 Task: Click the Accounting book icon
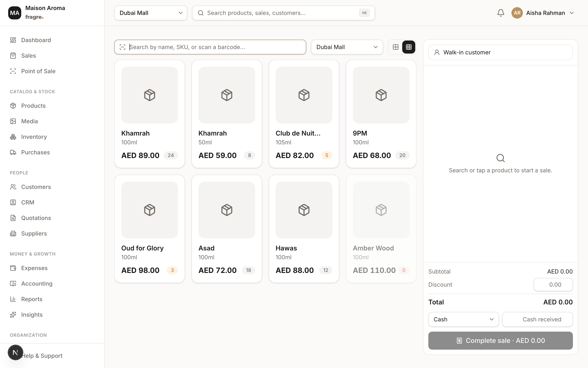coord(13,284)
